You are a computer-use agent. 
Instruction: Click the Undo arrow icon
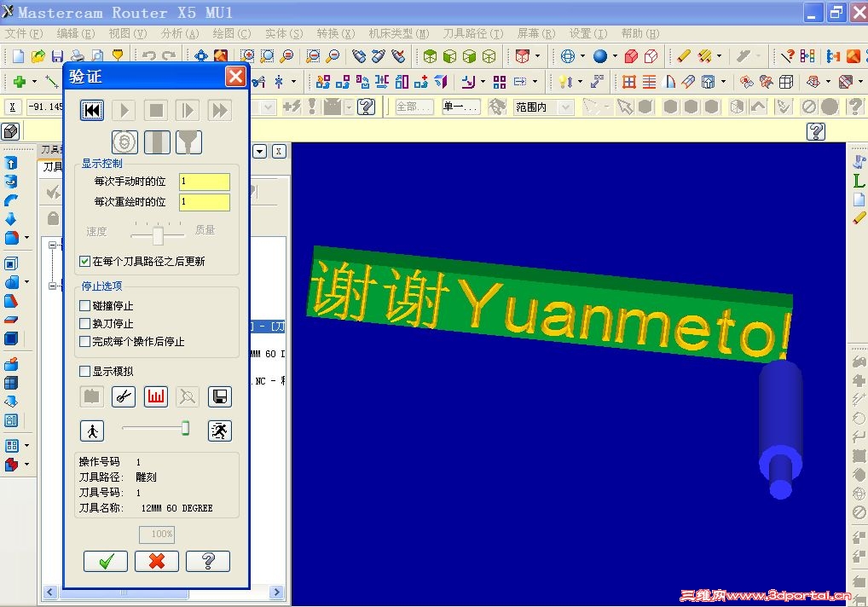point(149,56)
